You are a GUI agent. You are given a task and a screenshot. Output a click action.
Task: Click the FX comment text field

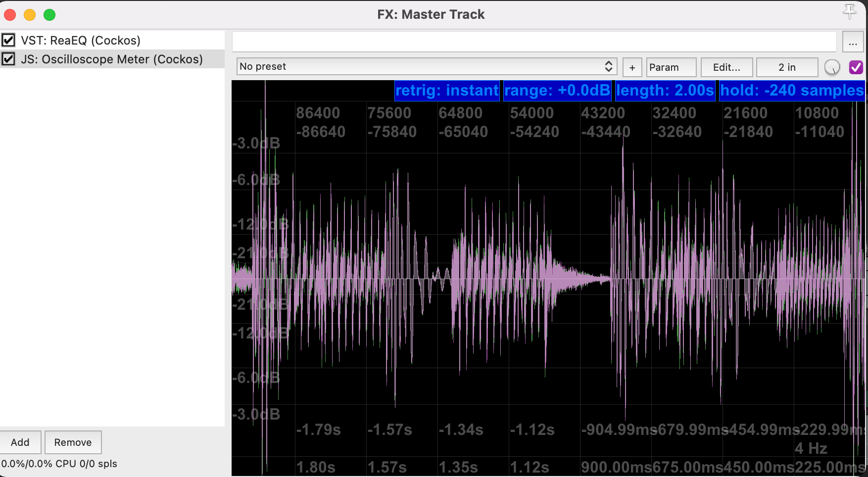534,42
